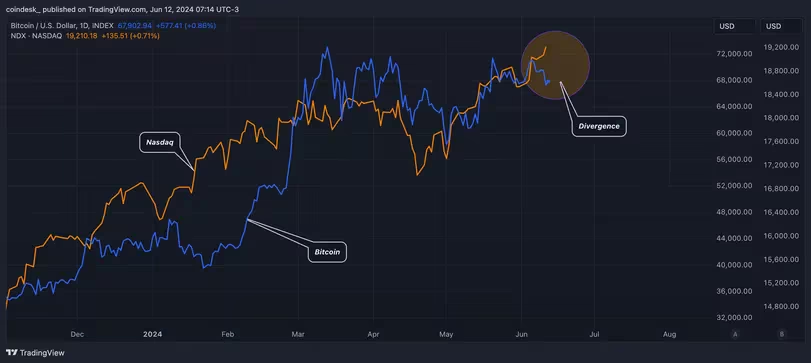Click the Jun label on time axis

(x=521, y=335)
